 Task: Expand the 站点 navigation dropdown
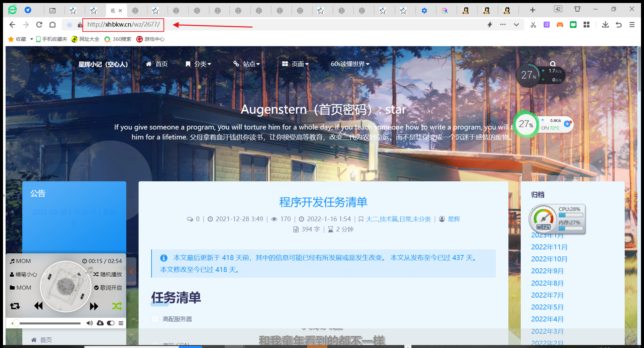(x=247, y=64)
